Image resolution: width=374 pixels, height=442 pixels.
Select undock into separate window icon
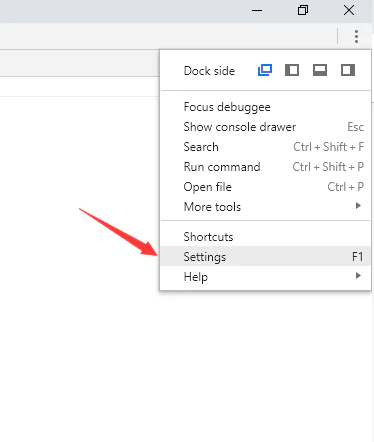265,70
